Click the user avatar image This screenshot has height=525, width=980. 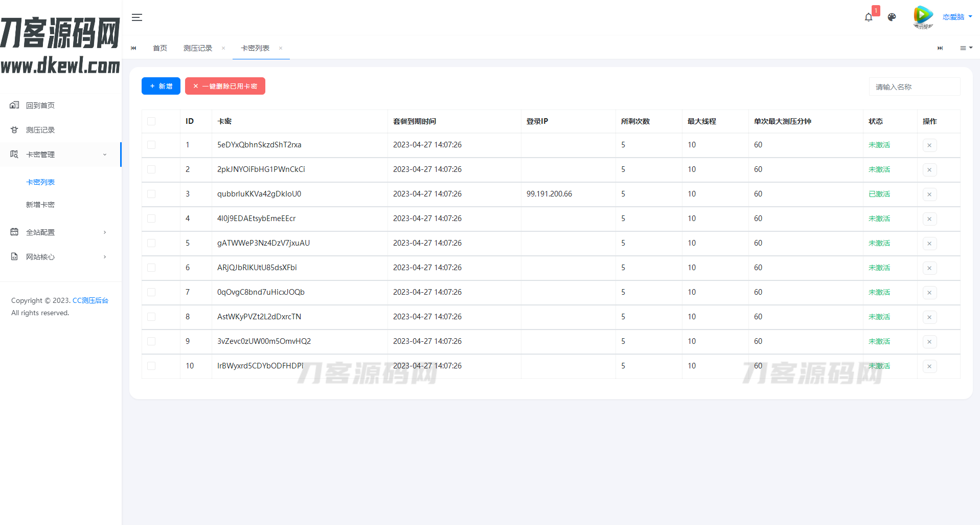pos(923,17)
